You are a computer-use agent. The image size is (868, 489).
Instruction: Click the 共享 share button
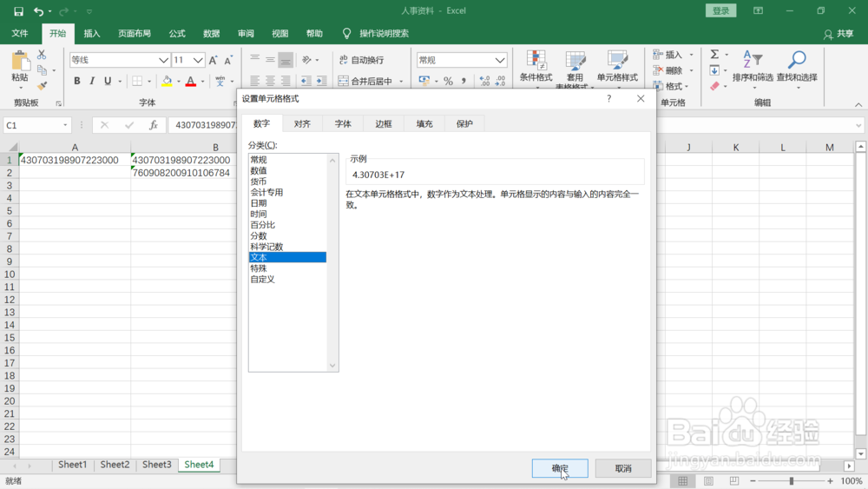click(x=838, y=34)
